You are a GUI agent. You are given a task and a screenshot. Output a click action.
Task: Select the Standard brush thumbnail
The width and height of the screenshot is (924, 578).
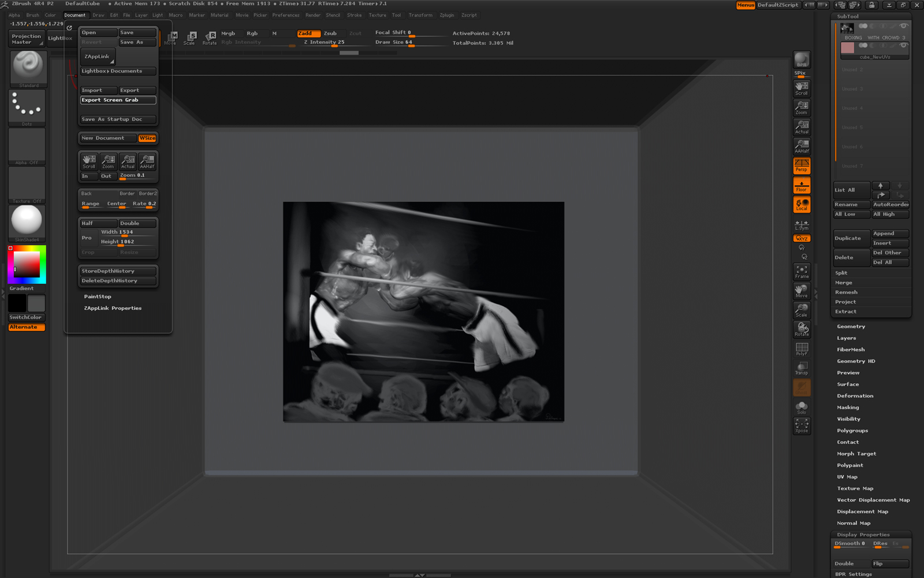(x=27, y=69)
